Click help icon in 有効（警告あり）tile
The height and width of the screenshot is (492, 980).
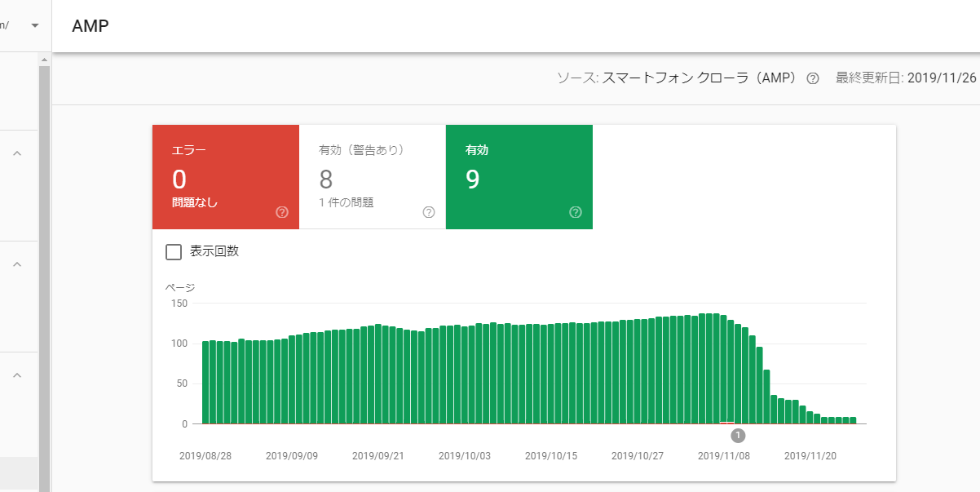pyautogui.click(x=429, y=212)
